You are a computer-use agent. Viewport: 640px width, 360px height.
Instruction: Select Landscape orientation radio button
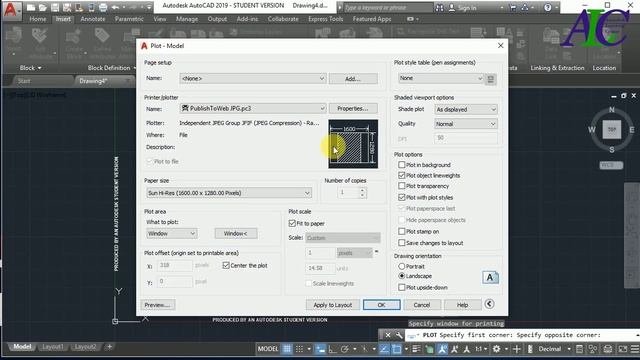click(x=402, y=276)
